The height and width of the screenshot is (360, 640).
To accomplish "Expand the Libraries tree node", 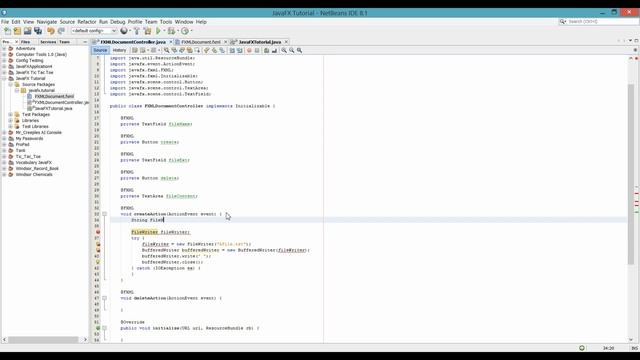I will tap(11, 120).
